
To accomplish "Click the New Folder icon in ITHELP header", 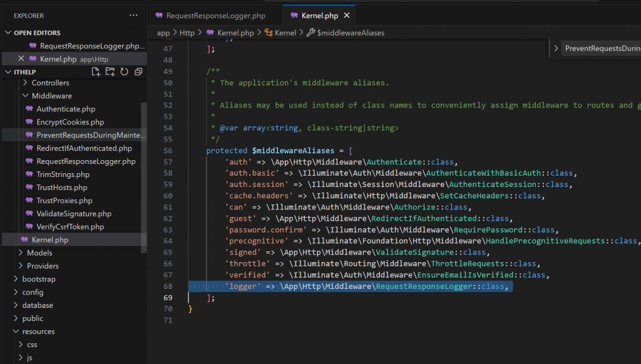I will (x=110, y=72).
